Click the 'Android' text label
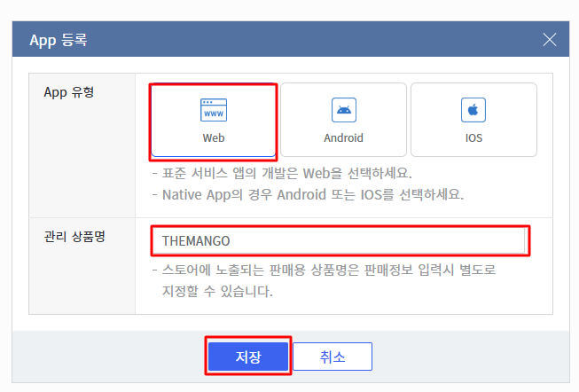The height and width of the screenshot is (392, 579). pos(343,138)
